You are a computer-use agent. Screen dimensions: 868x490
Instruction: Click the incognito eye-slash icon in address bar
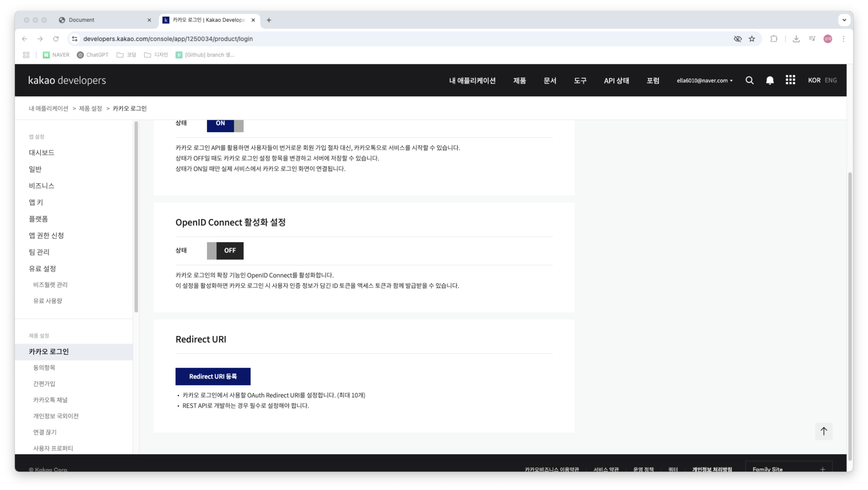tap(738, 39)
